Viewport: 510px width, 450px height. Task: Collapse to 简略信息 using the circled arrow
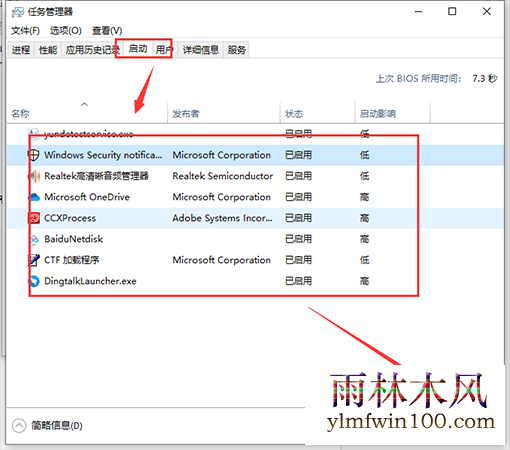click(19, 426)
